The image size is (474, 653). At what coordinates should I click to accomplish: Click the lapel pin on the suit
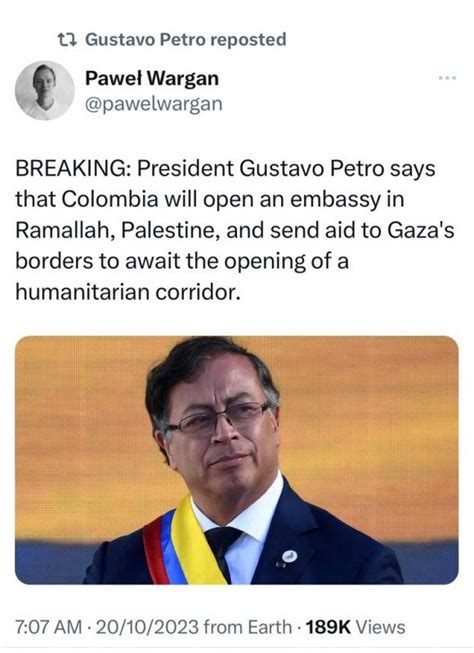pyautogui.click(x=289, y=556)
